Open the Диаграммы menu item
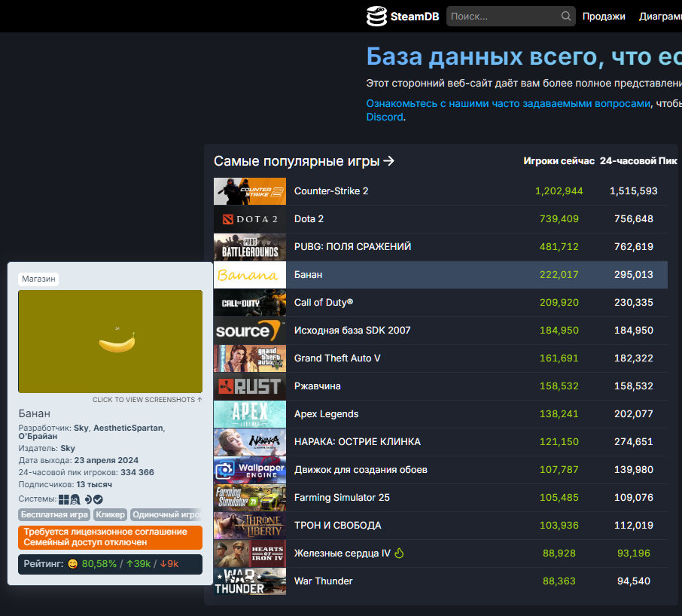Screen dimensions: 682x616 point(660,16)
